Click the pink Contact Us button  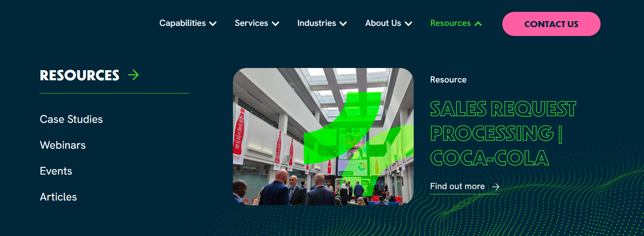click(x=551, y=24)
